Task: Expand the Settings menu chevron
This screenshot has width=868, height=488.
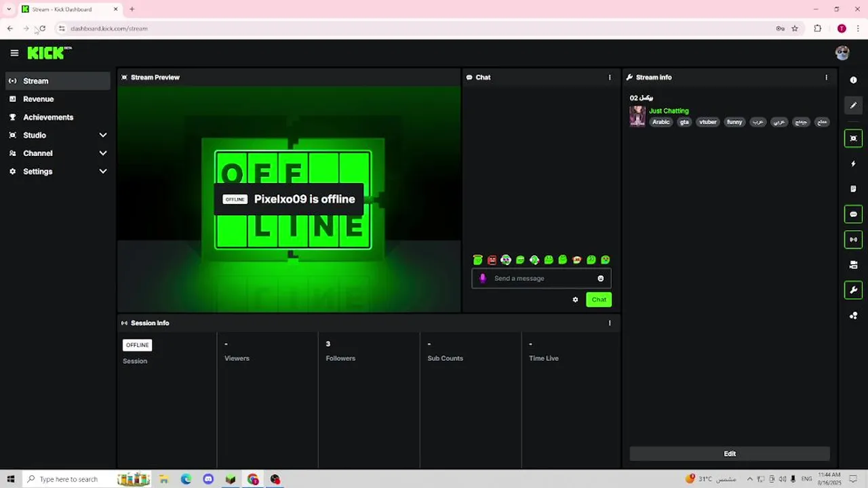Action: [103, 171]
